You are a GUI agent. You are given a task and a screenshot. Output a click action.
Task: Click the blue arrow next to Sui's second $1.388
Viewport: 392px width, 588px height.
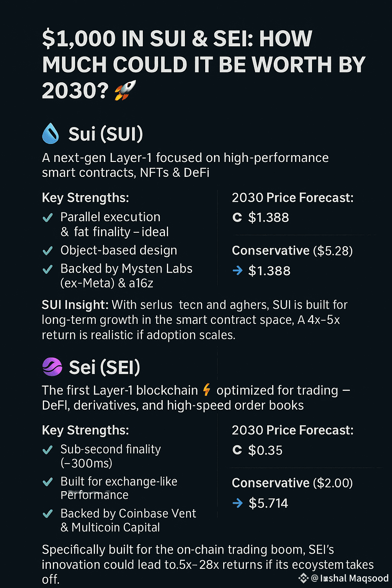[238, 270]
